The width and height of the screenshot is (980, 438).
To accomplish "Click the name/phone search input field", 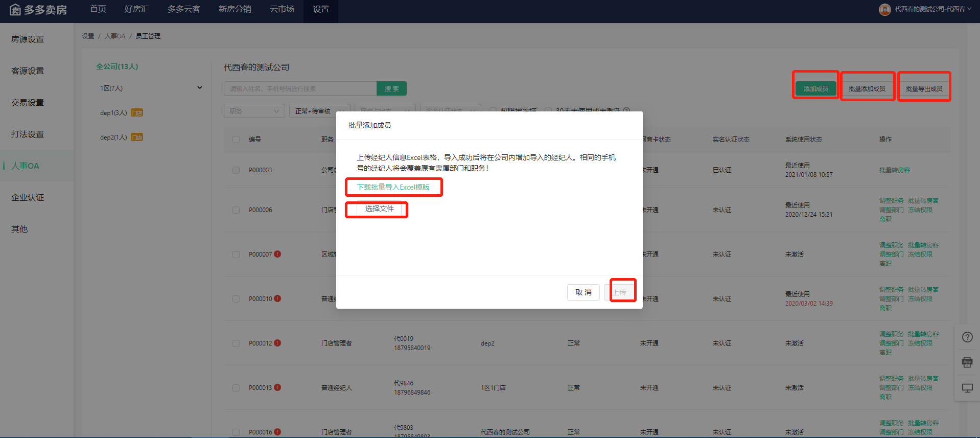I will 300,89.
